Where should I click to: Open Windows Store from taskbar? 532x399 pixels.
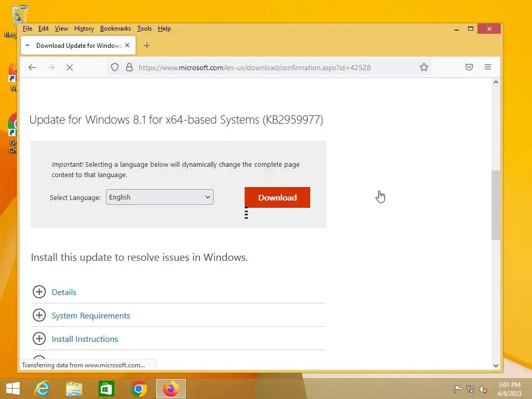[x=106, y=389]
